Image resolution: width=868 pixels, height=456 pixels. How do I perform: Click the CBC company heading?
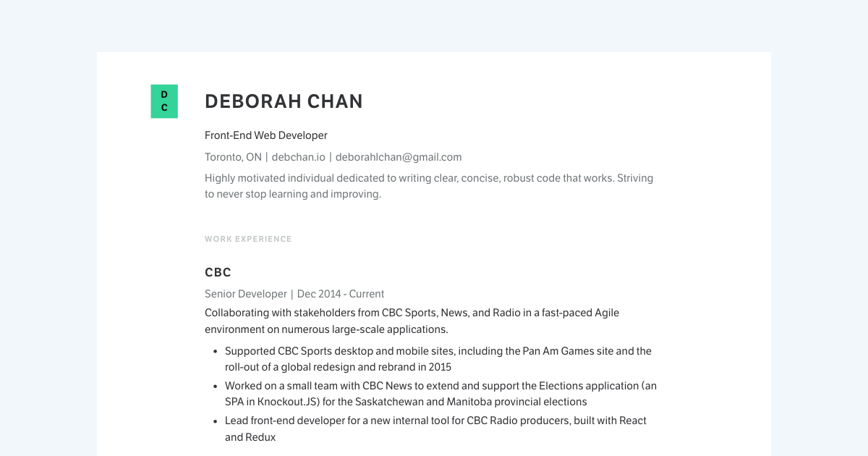218,273
